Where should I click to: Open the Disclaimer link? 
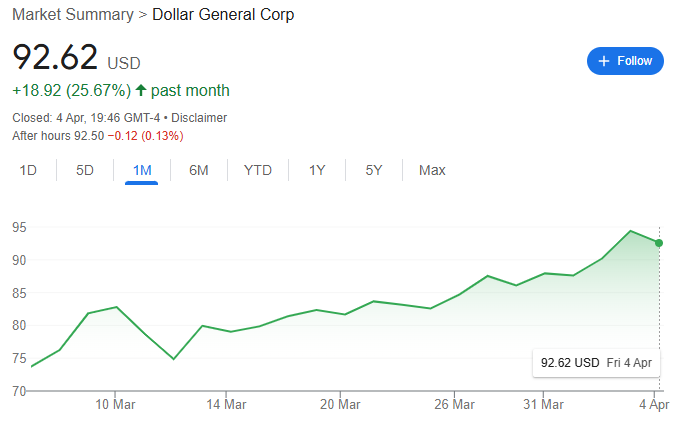[199, 117]
